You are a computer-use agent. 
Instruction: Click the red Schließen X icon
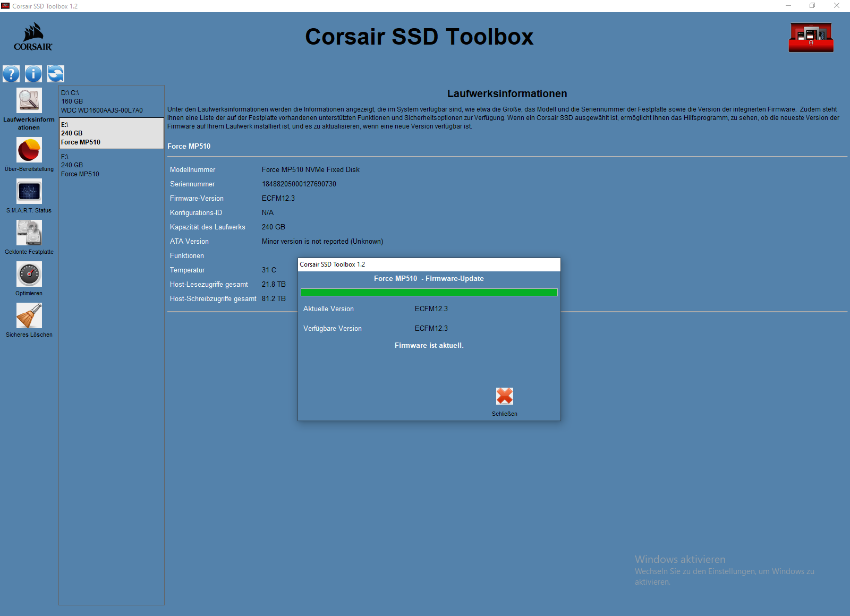point(505,396)
